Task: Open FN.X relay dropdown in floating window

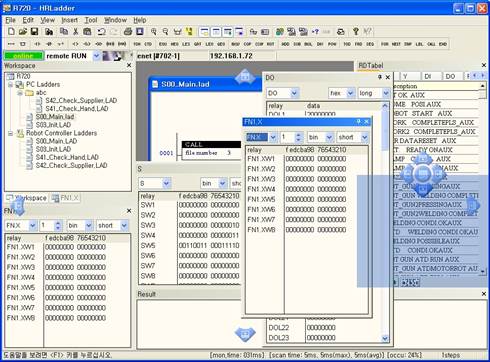Action: (273, 137)
